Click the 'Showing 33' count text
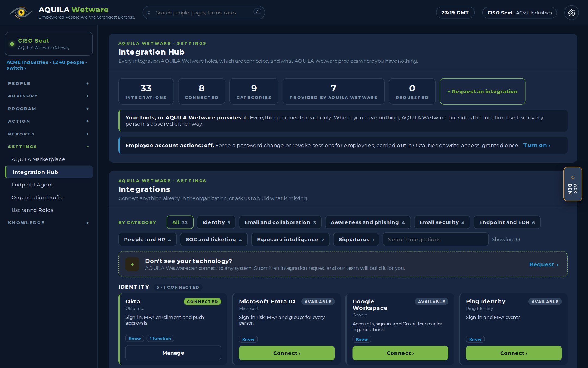Viewport: 588px width, 368px height. [506, 239]
